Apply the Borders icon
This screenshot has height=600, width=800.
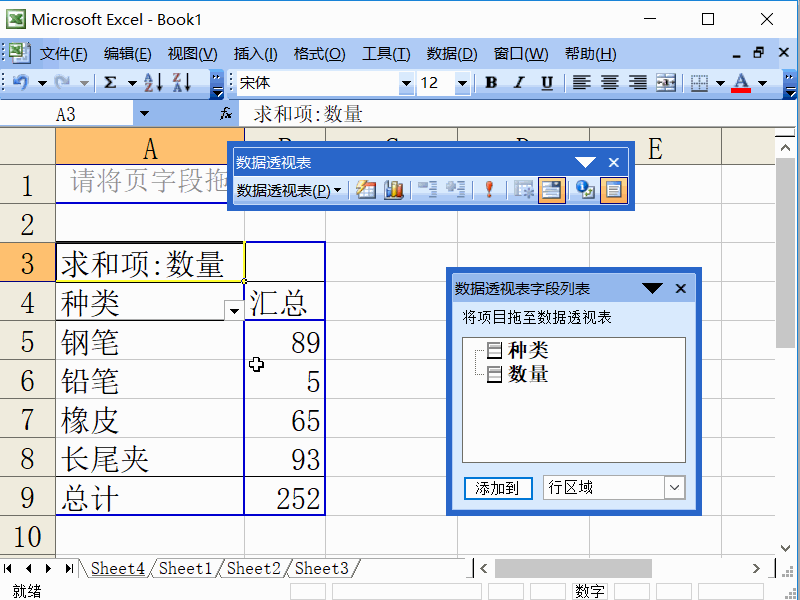pyautogui.click(x=699, y=82)
